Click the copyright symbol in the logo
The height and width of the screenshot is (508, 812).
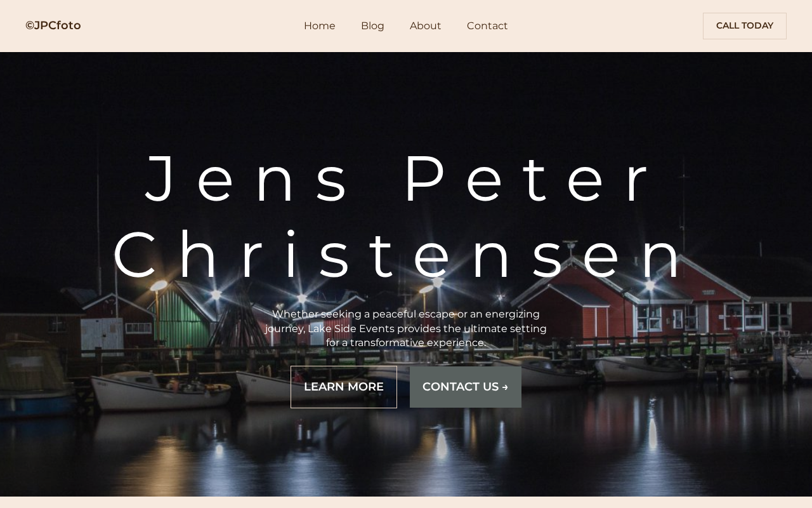click(x=30, y=25)
